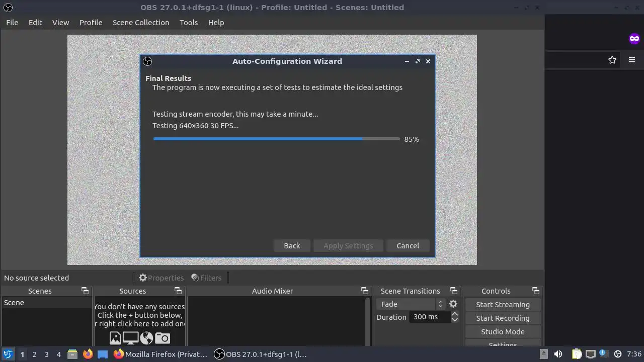This screenshot has height=362, width=644.
Task: Click the 85% progress label
Action: click(x=412, y=139)
